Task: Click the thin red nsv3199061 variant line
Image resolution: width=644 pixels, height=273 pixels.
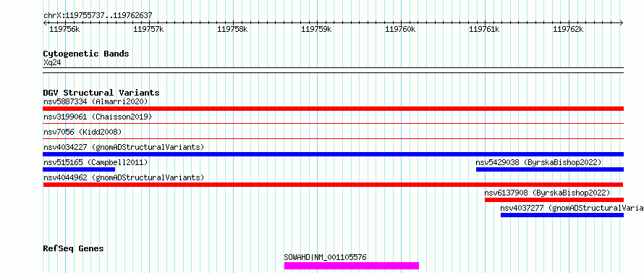Action: [x=333, y=123]
